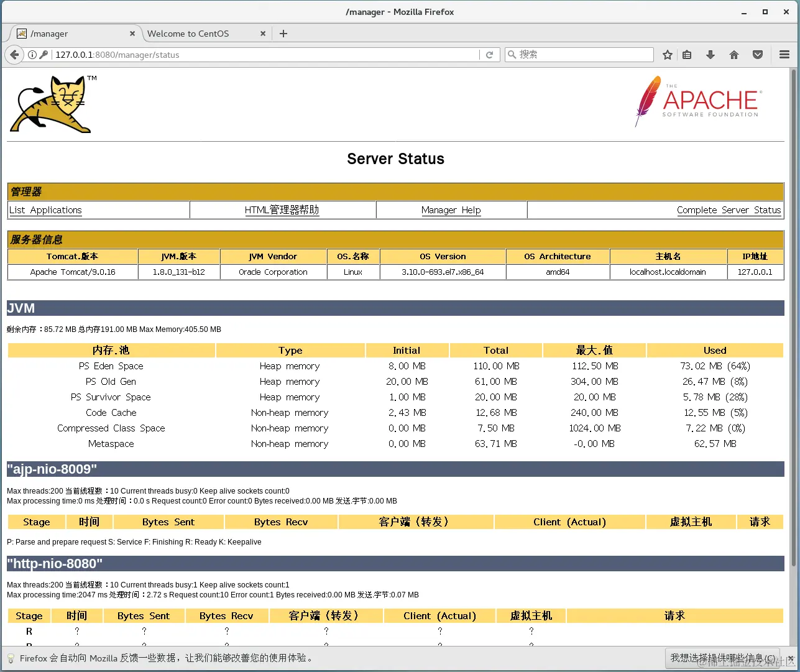Click the 最大.值 column header
800x672 pixels.
point(594,351)
